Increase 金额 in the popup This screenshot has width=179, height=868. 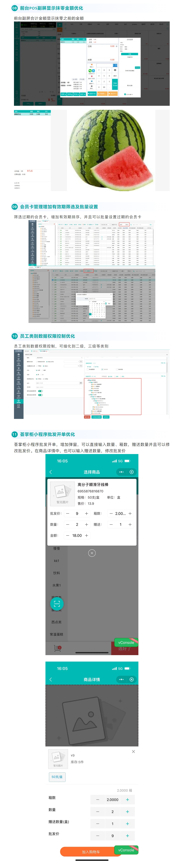(x=86, y=535)
